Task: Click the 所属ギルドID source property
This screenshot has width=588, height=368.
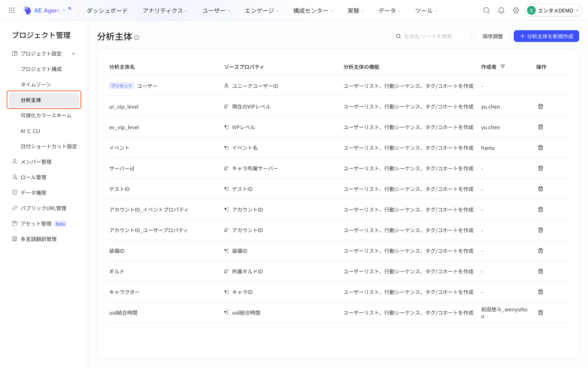Action: [x=247, y=271]
